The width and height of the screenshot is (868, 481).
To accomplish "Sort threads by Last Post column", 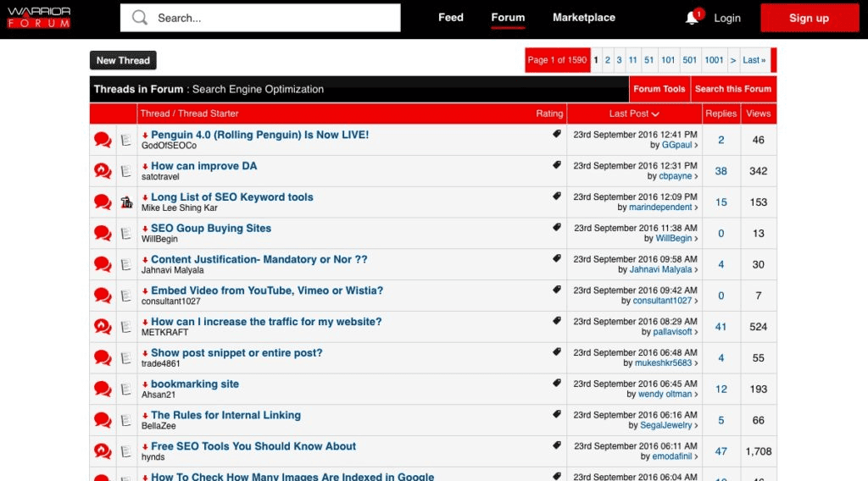I will (633, 113).
